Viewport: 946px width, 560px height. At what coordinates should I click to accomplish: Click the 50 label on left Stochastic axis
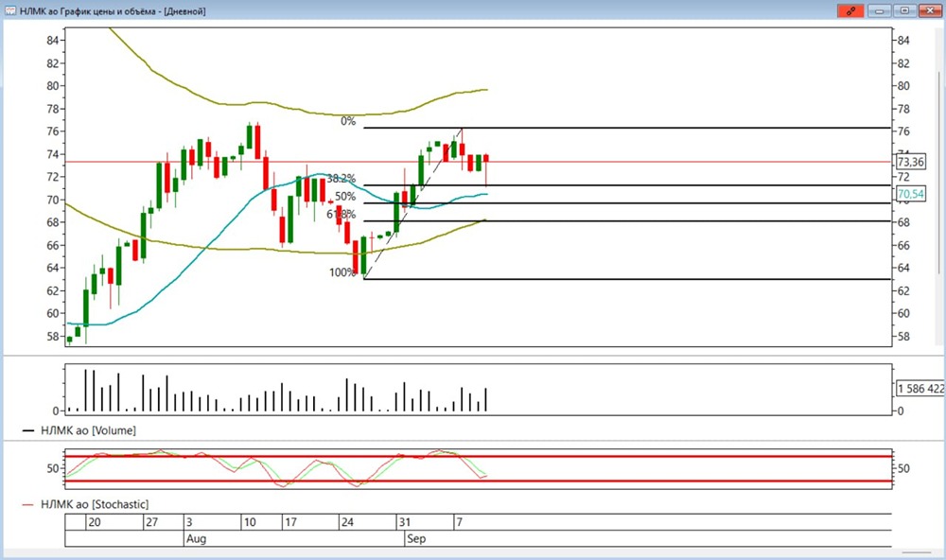point(52,468)
